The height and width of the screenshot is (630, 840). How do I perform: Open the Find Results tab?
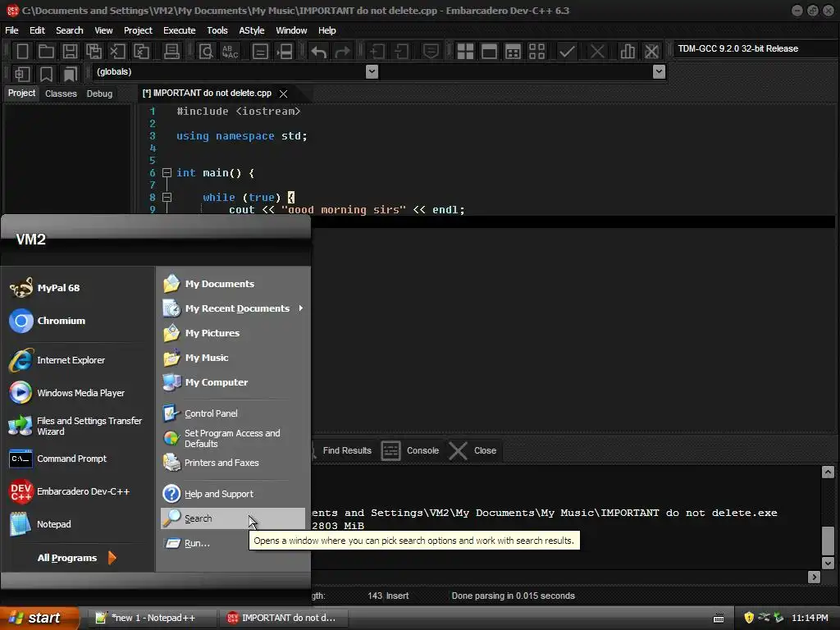click(x=347, y=450)
